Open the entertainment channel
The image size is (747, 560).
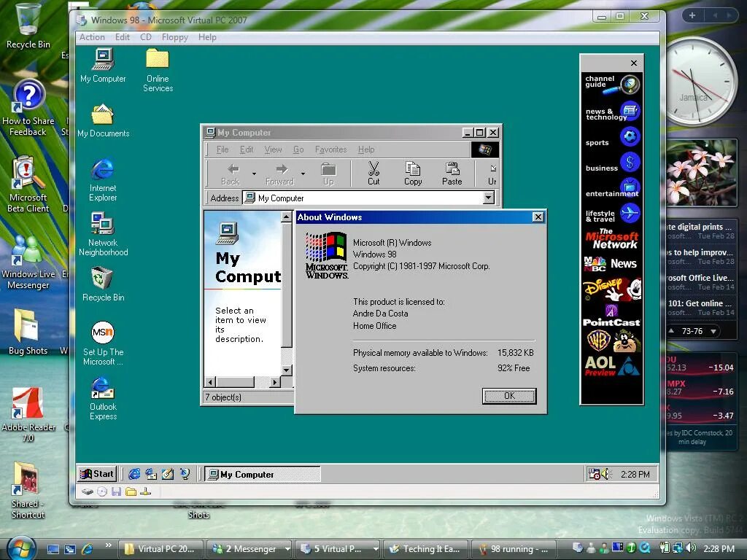(x=612, y=189)
